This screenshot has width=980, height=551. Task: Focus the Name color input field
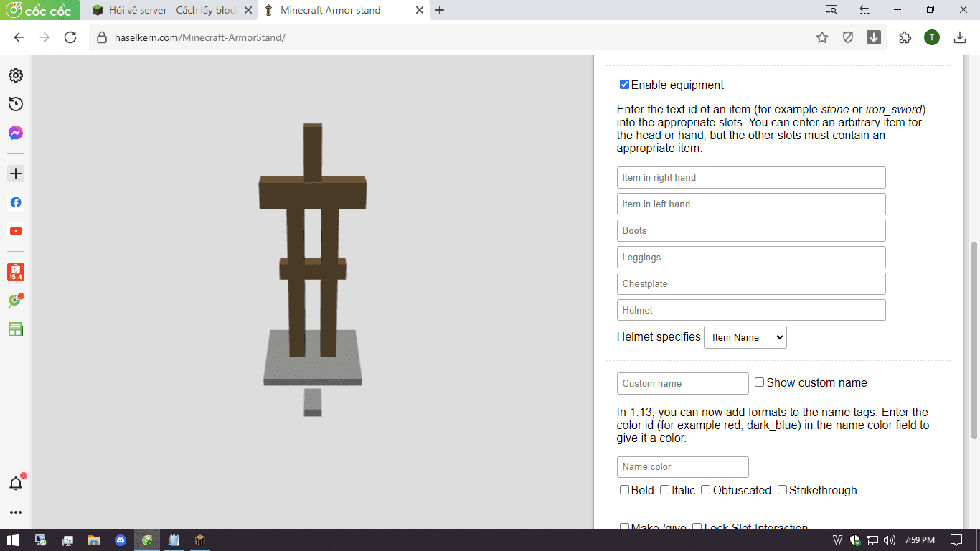coord(682,467)
